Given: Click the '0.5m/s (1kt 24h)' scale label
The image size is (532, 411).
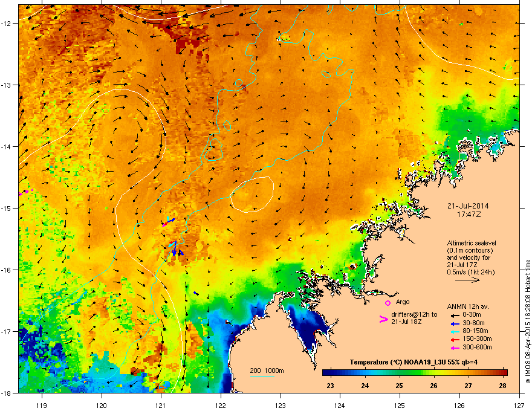Looking at the screenshot, I should point(471,272).
